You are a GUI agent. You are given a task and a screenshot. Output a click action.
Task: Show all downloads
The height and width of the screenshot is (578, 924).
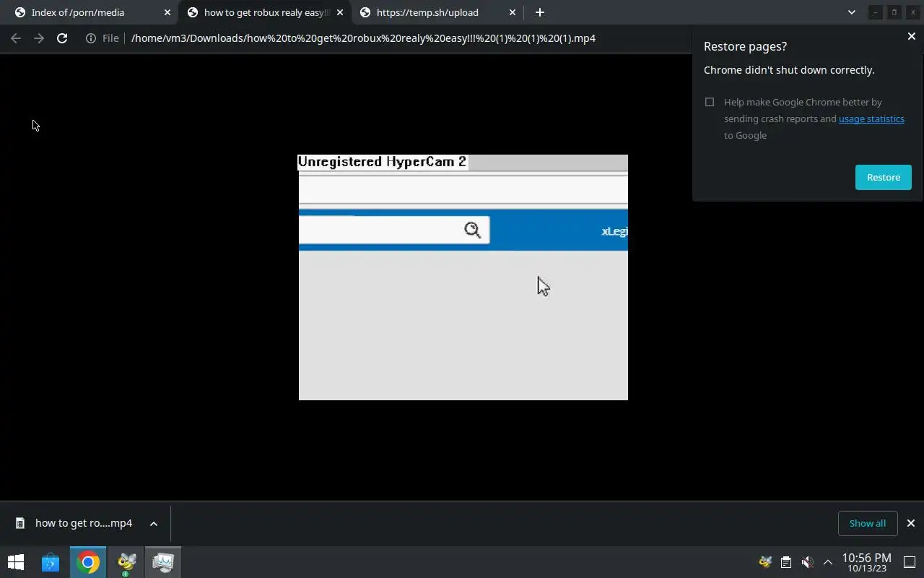868,523
